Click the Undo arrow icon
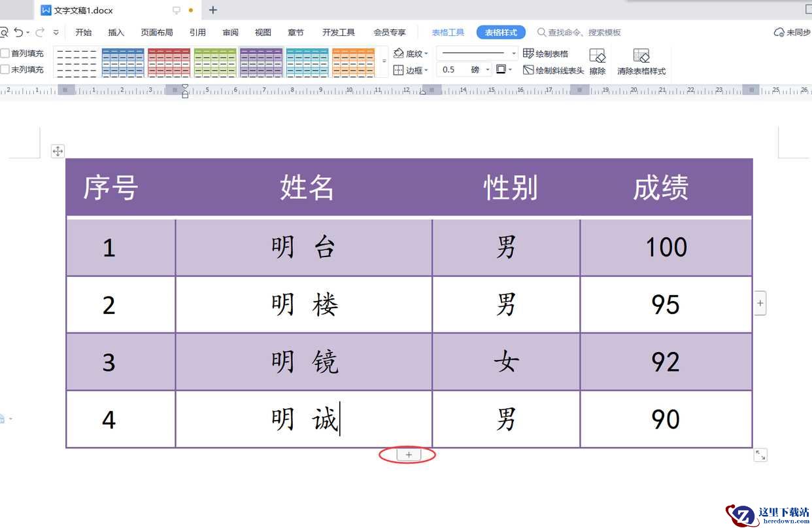The width and height of the screenshot is (812, 528). (x=18, y=32)
